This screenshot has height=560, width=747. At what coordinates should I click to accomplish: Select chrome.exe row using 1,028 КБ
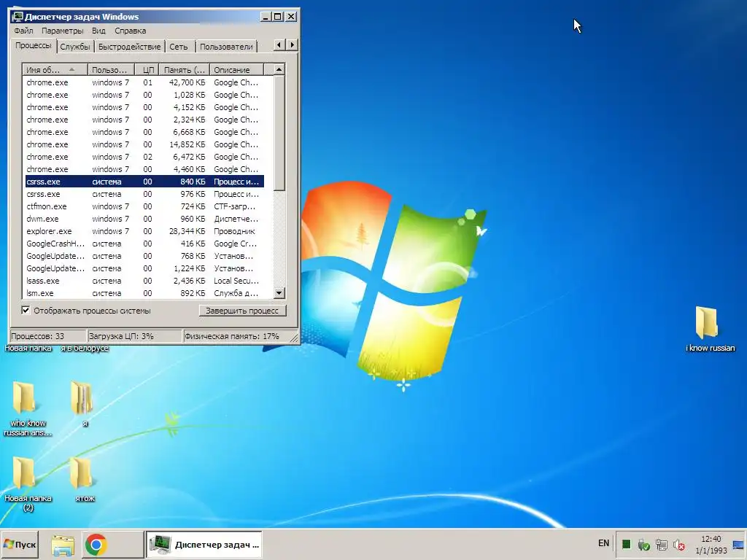(x=144, y=95)
